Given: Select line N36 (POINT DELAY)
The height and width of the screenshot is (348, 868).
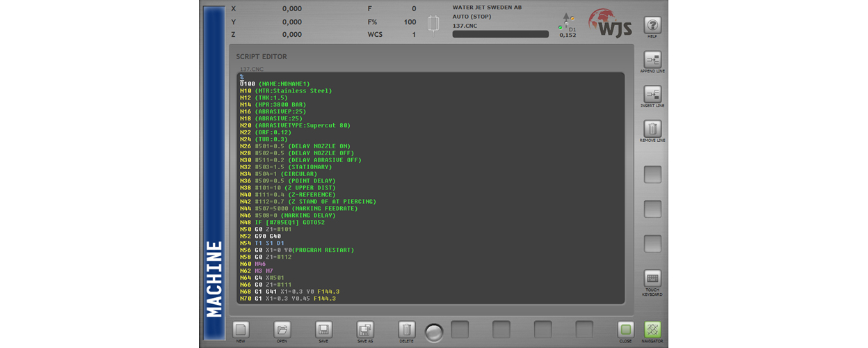Looking at the screenshot, I should [289, 181].
